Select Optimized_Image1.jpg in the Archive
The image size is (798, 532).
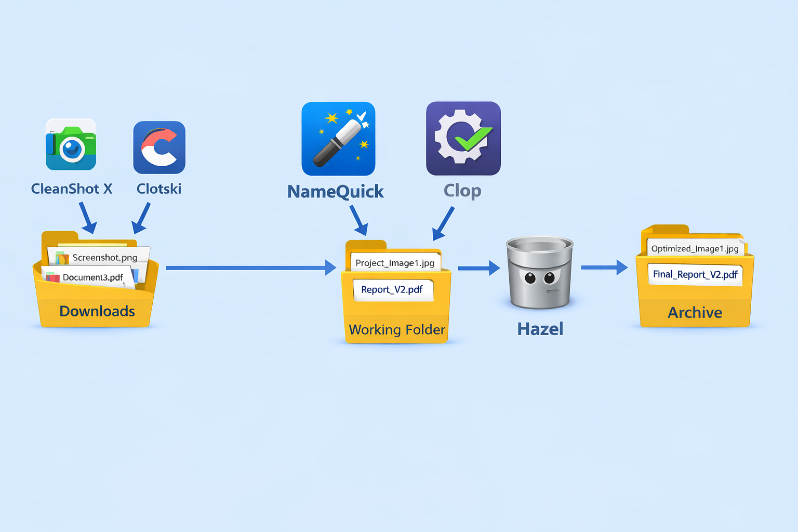tap(695, 249)
